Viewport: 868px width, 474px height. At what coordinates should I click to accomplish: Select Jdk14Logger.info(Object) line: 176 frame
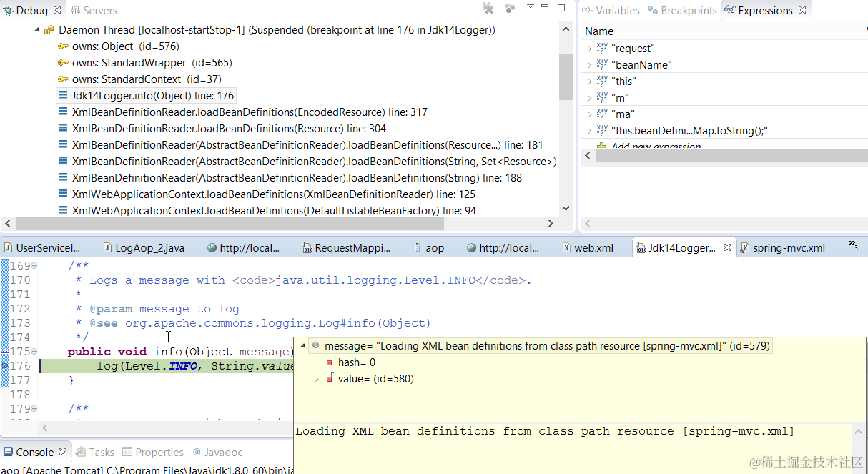click(146, 96)
